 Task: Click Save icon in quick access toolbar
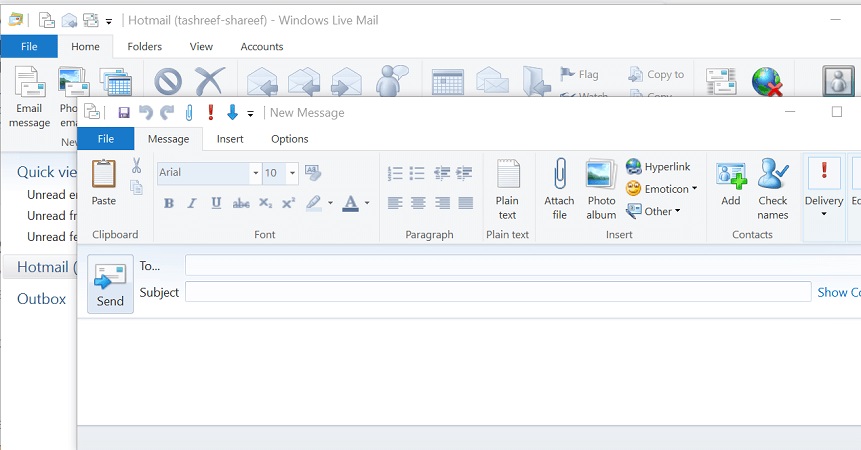point(124,112)
